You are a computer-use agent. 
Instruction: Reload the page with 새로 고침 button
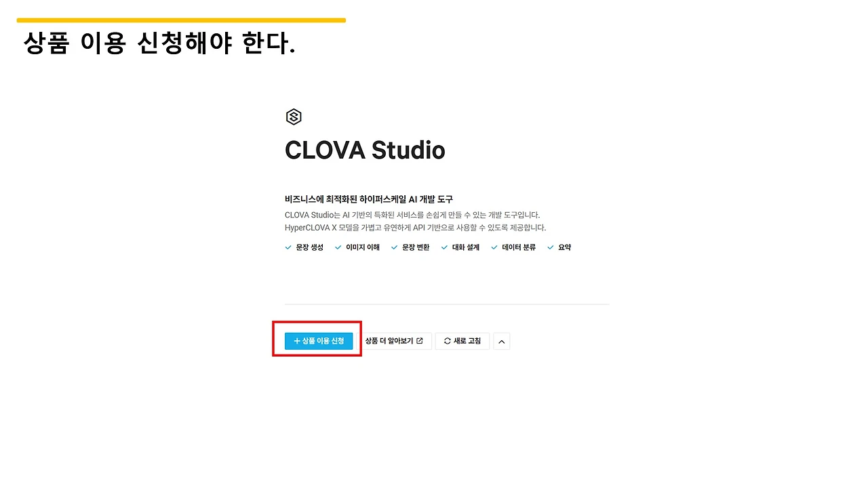[462, 341]
